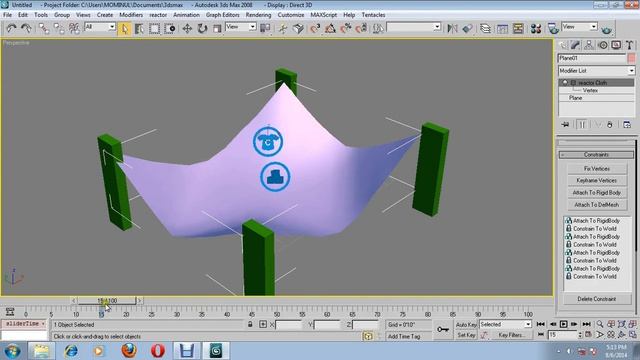Select the Plane entry in modifier stack

pos(576,98)
